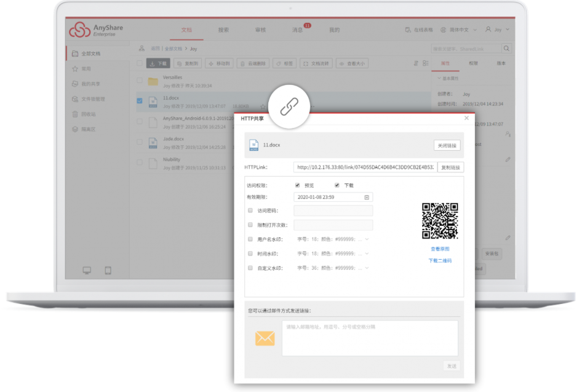Click the calendar icon in 有效期限 field
582x392 pixels.
click(367, 198)
